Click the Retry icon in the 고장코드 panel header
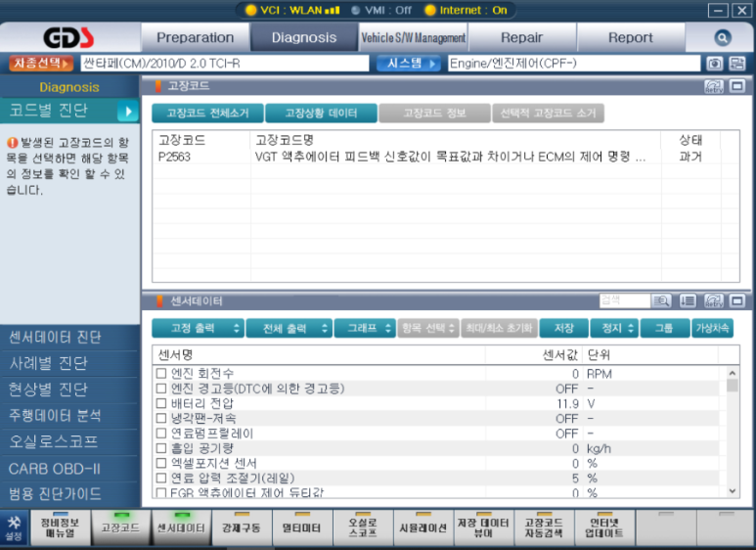The image size is (756, 550). (x=714, y=86)
